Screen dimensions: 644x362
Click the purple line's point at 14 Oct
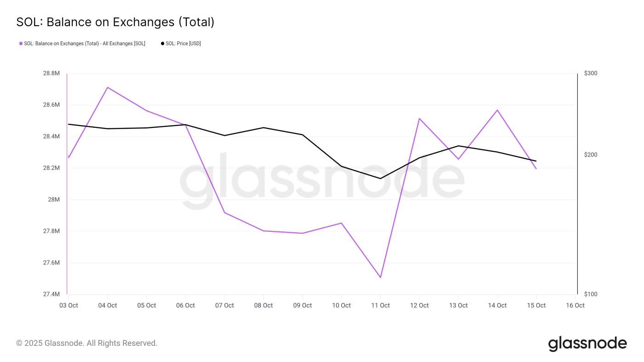(497, 110)
